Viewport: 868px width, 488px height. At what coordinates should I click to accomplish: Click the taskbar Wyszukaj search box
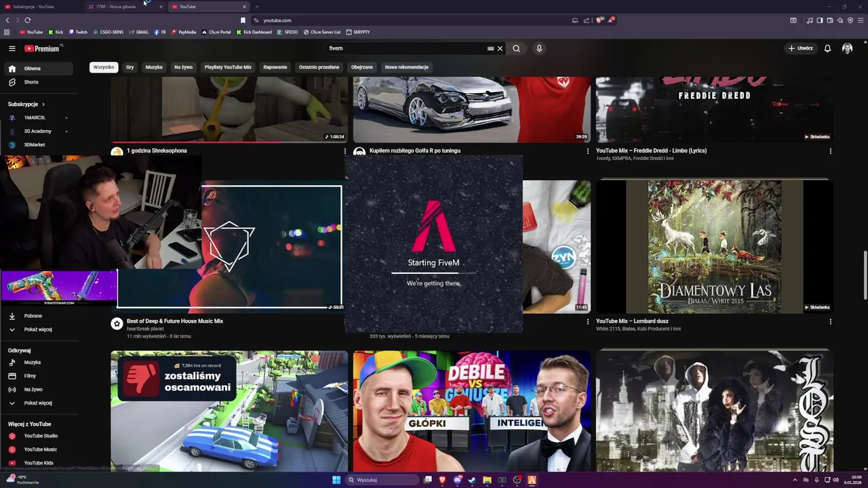[x=381, y=480]
